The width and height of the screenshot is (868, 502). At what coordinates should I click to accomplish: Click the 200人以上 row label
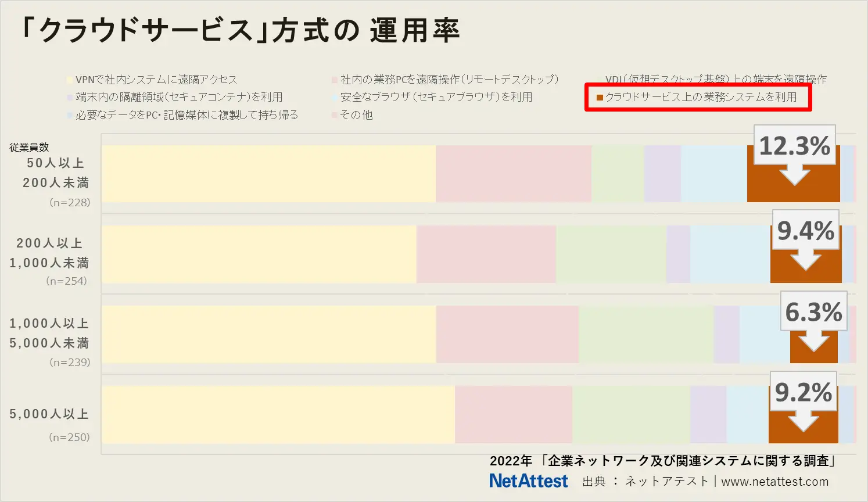49,243
